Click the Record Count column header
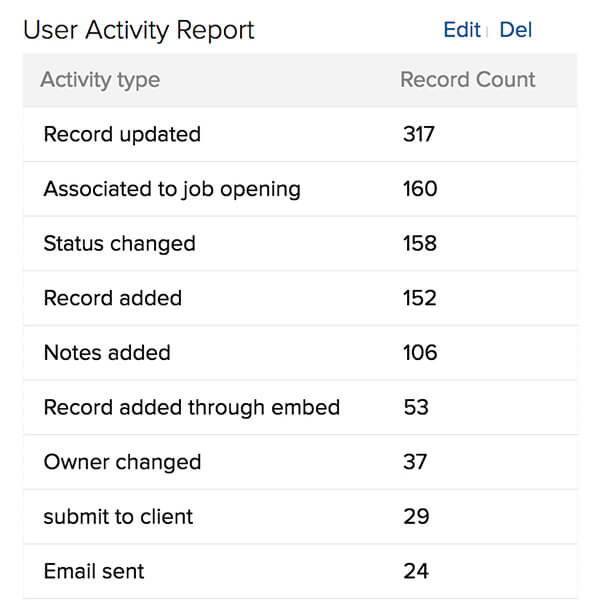The image size is (600, 600). (x=467, y=80)
